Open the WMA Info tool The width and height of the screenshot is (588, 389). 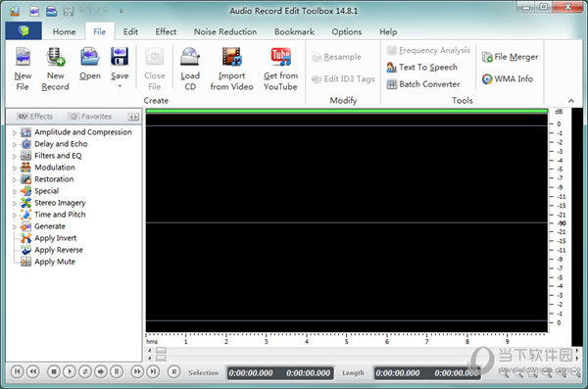(508, 78)
